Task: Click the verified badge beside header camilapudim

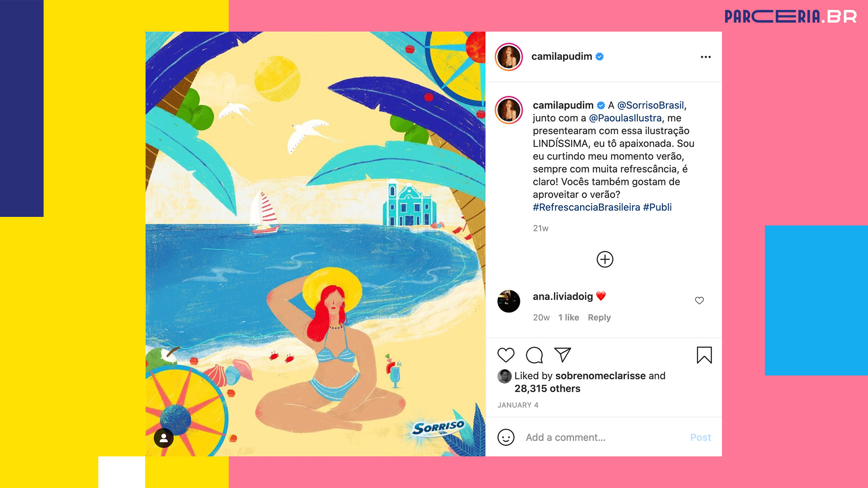Action: pos(599,56)
